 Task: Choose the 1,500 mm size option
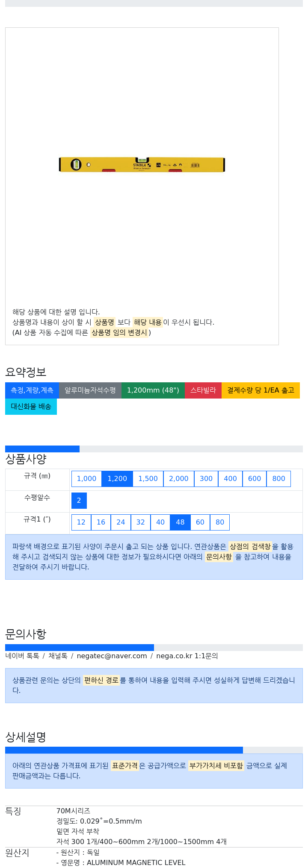click(x=148, y=479)
